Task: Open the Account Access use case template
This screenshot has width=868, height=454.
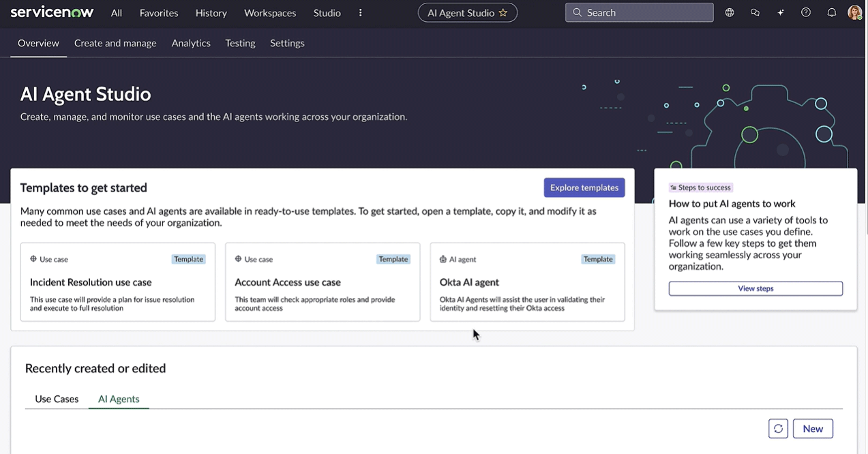Action: tap(323, 282)
